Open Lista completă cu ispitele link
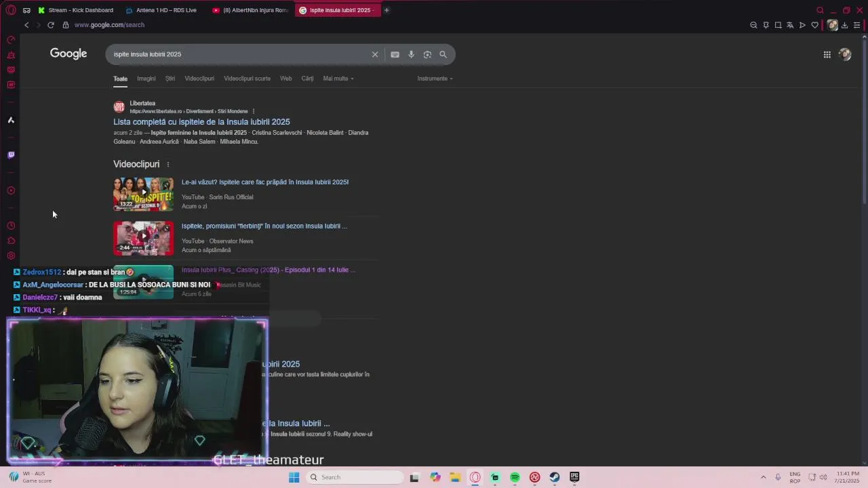 click(x=201, y=122)
